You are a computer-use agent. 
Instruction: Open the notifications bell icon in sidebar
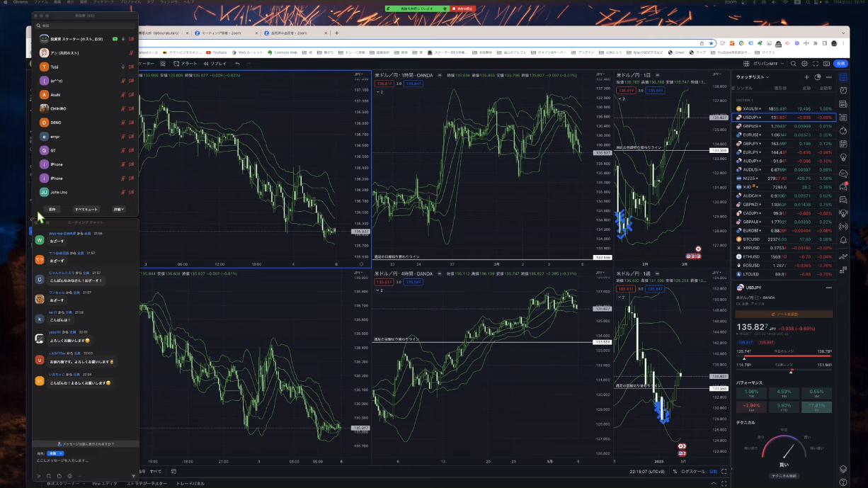[843, 240]
